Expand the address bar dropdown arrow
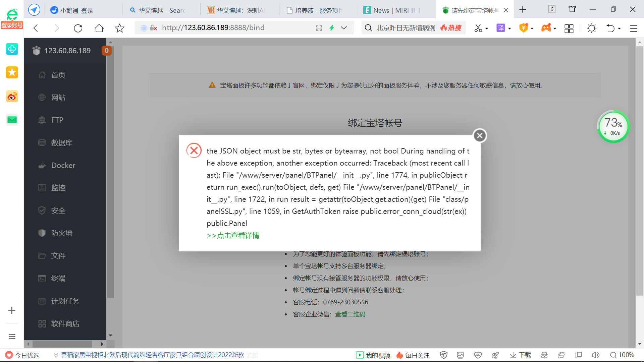The image size is (644, 362). pyautogui.click(x=344, y=28)
